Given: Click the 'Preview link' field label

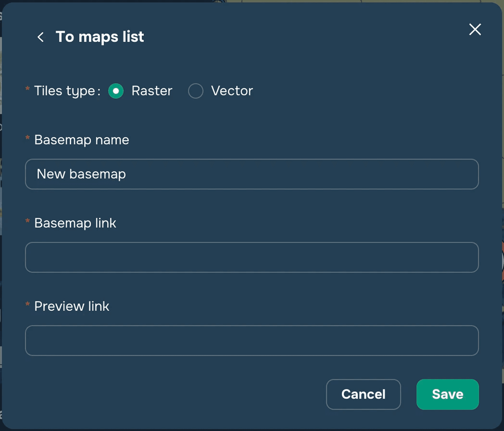Looking at the screenshot, I should click(72, 306).
